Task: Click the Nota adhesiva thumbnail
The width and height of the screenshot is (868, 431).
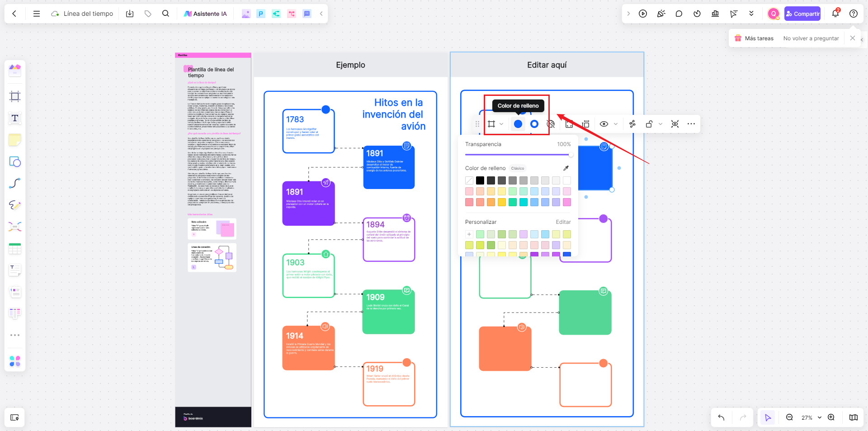Action: 212,229
